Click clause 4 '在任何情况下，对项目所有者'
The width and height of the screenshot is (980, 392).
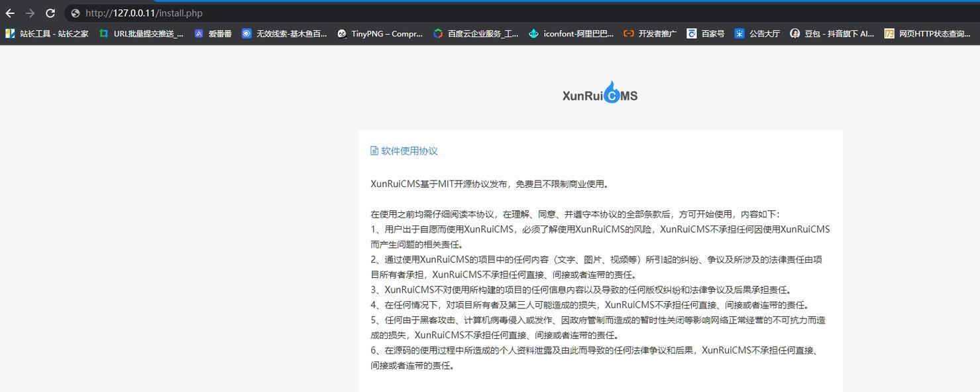590,305
